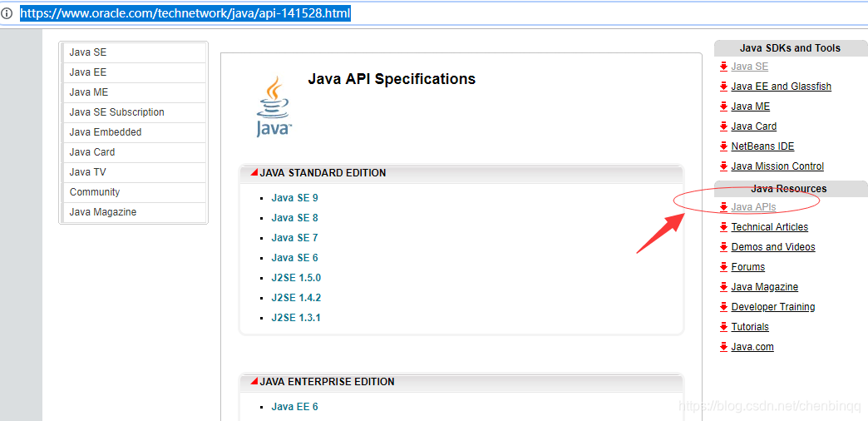868x421 pixels.
Task: Click the Technical Articles link
Action: click(769, 227)
